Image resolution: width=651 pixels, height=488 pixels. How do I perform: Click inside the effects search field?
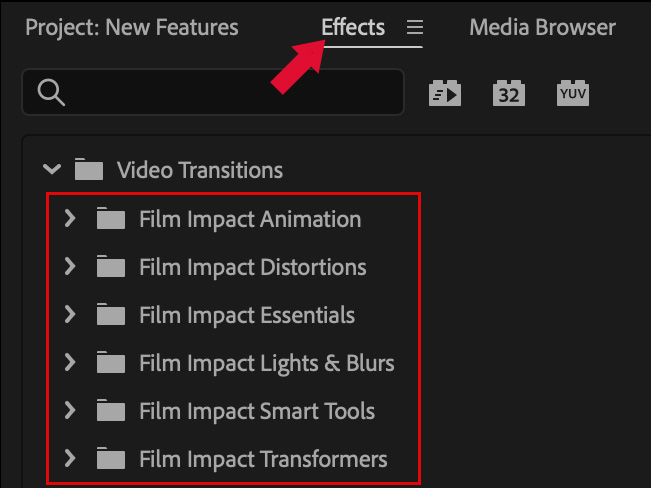[x=230, y=92]
